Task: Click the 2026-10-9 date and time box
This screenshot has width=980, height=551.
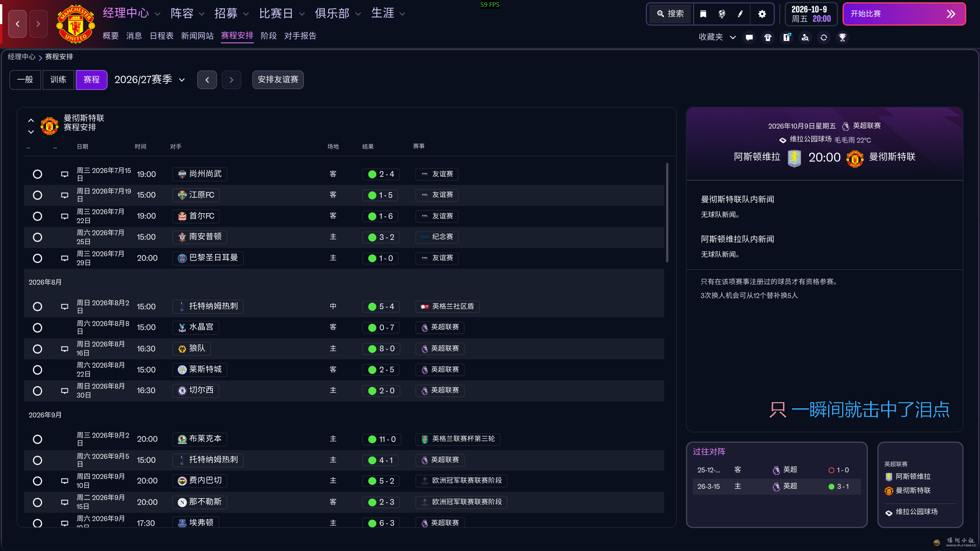Action: pyautogui.click(x=811, y=14)
